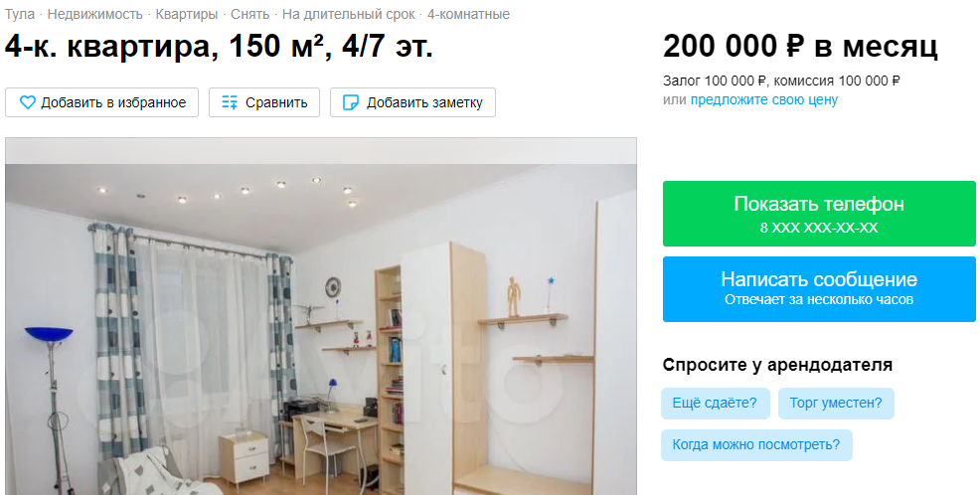Add listing to favorites (Добавить в избранное)
Screen dimensions: 980x495
tap(101, 102)
